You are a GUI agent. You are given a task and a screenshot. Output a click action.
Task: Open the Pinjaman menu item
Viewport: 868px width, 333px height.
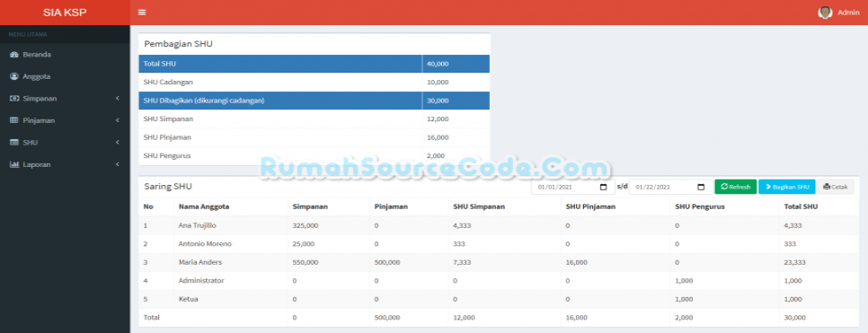[65, 120]
